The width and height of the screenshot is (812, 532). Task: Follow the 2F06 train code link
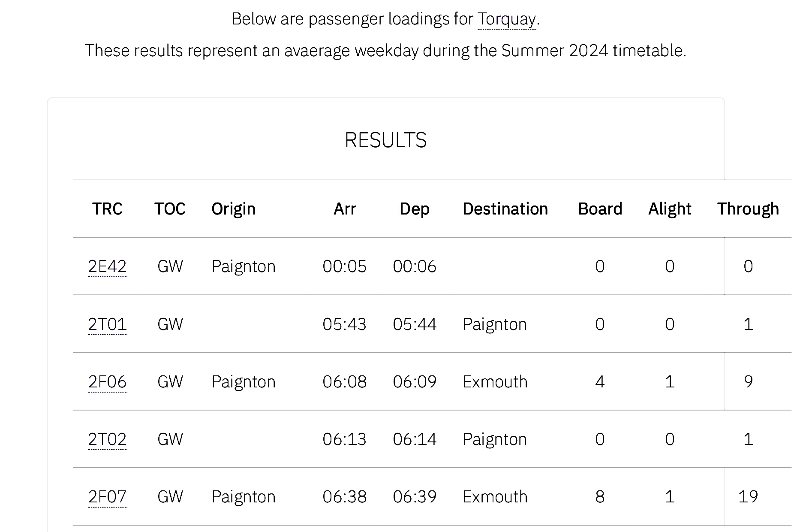pos(107,381)
